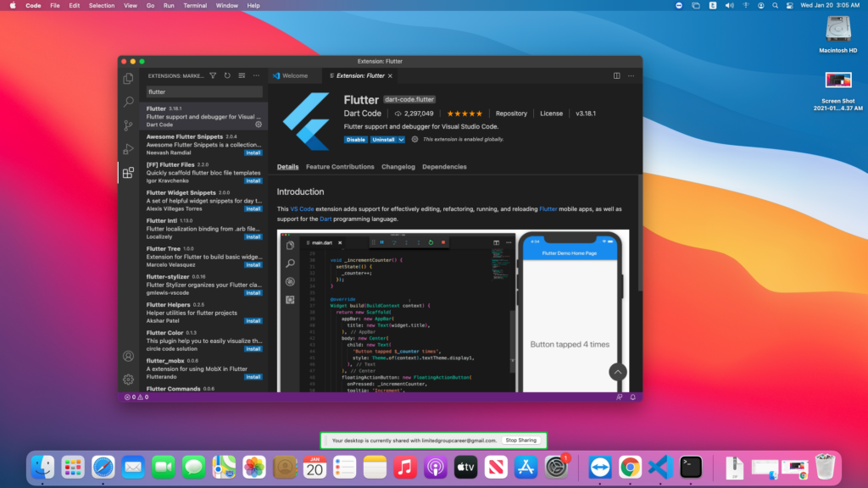
Task: Open the License link
Action: 551,114
